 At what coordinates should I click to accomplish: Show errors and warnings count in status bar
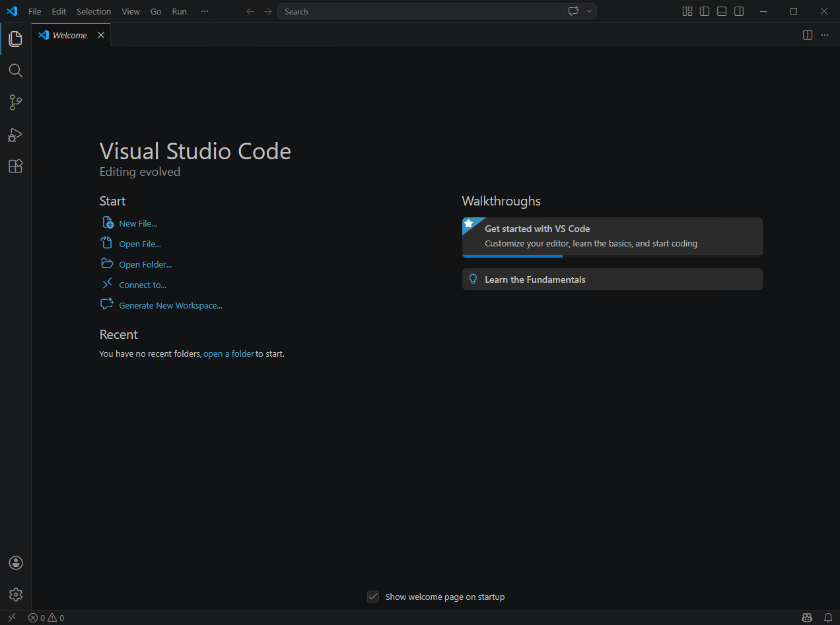[46, 618]
